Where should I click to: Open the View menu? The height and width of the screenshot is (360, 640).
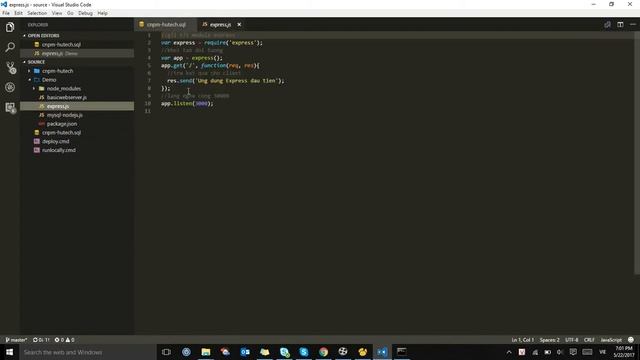pyautogui.click(x=57, y=13)
